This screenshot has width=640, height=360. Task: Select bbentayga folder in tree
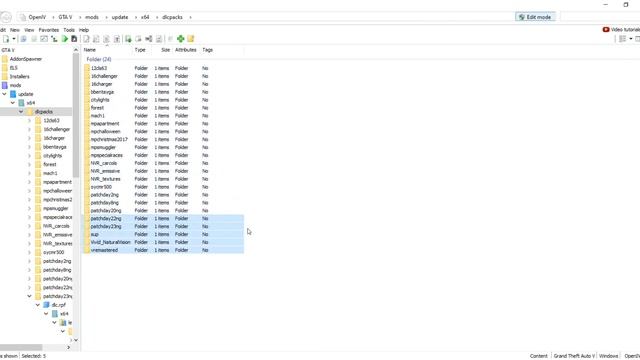coord(54,147)
